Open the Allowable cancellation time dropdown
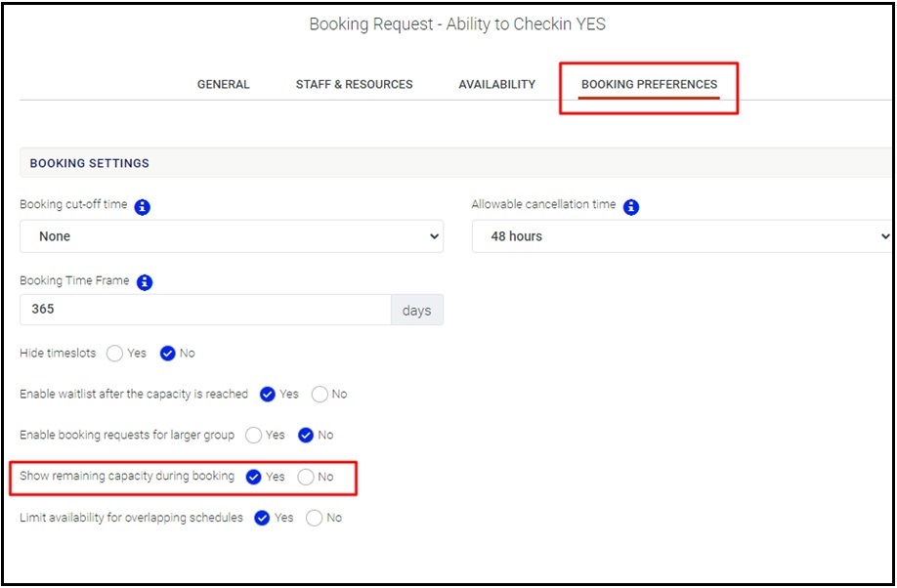 coord(684,235)
